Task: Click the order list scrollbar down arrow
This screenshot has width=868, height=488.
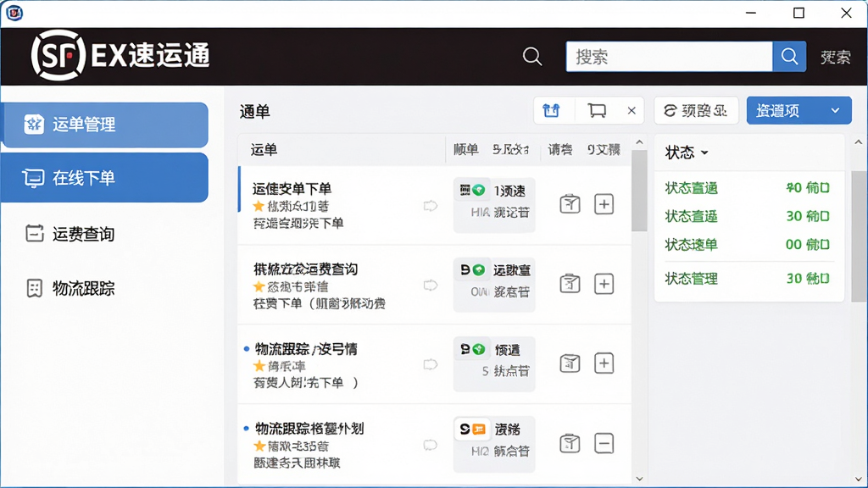Action: pyautogui.click(x=639, y=480)
